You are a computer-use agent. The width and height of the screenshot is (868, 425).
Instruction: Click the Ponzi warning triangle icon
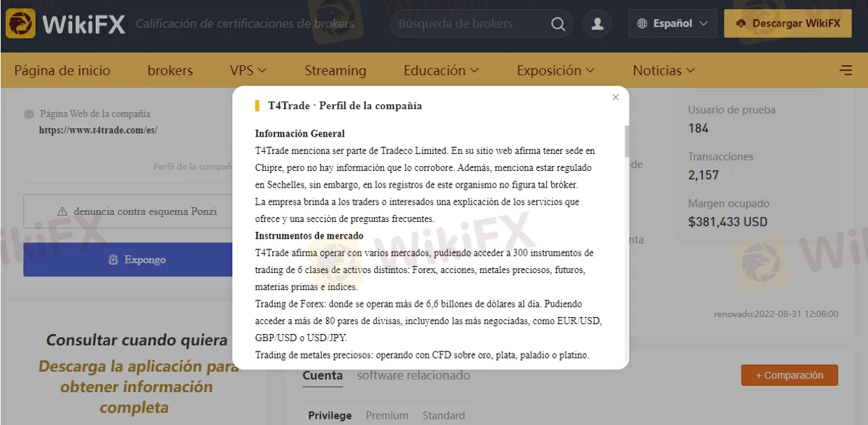62,211
